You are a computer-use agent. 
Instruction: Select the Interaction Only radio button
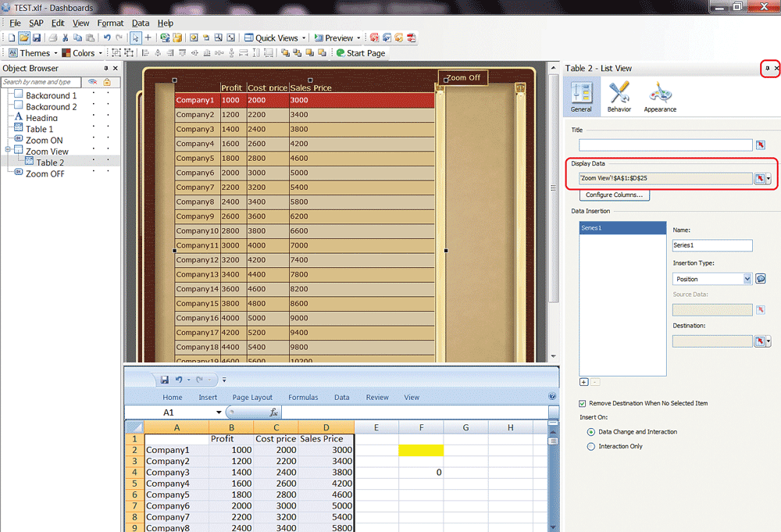590,446
